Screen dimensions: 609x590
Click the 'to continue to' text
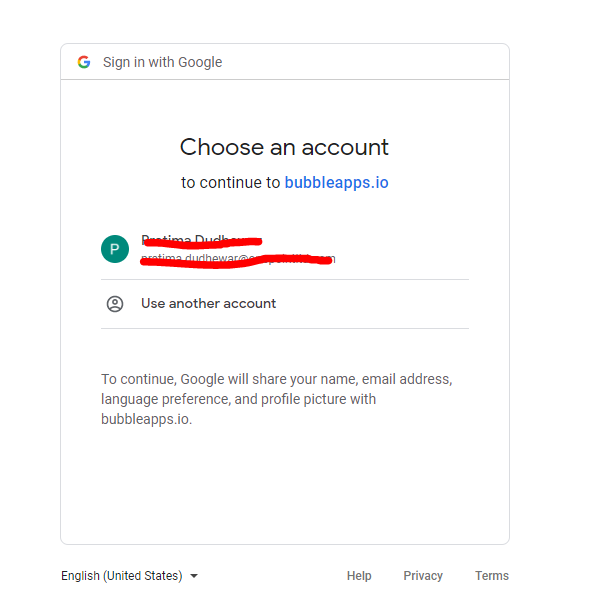(x=231, y=182)
